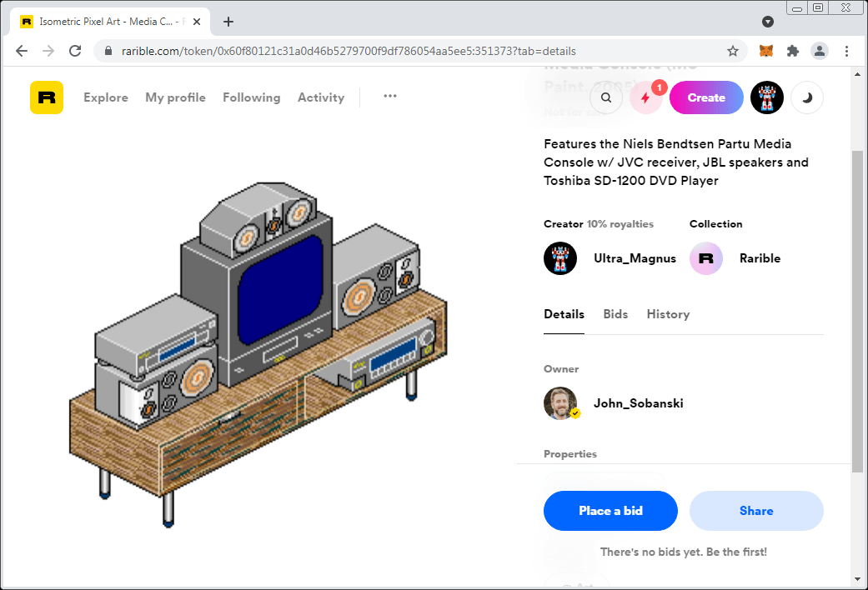Open the Rarible collection link
The image size is (868, 590).
tap(760, 258)
